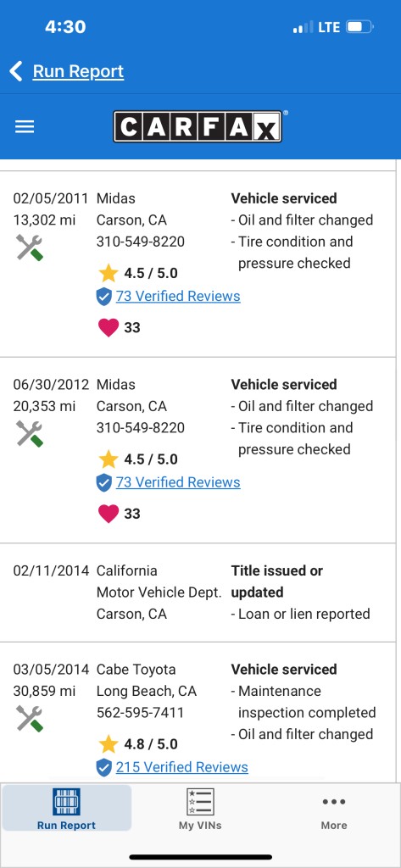Tap the verified shield icon beside 215 Verified Reviews
Viewport: 401px width, 868px height.
coord(104,767)
